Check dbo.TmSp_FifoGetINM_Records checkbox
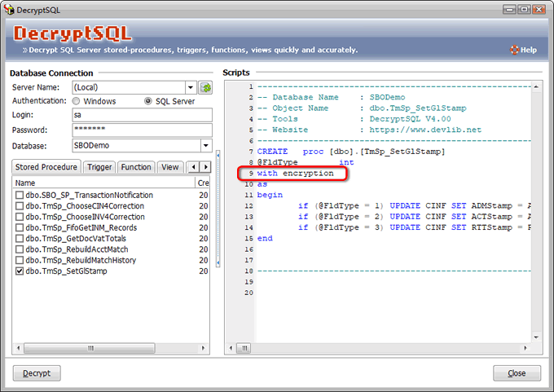 [x=20, y=227]
